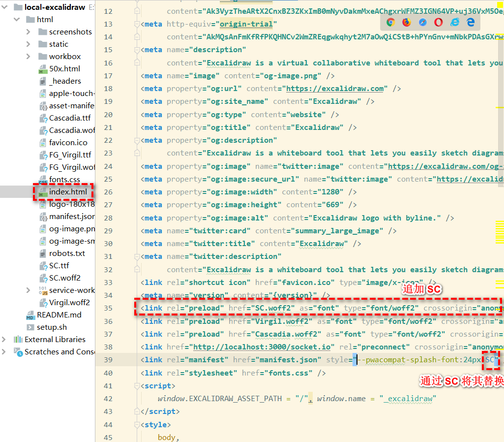504x442 pixels.
Task: Select SC.woff2 font file
Action: pyautogui.click(x=65, y=278)
